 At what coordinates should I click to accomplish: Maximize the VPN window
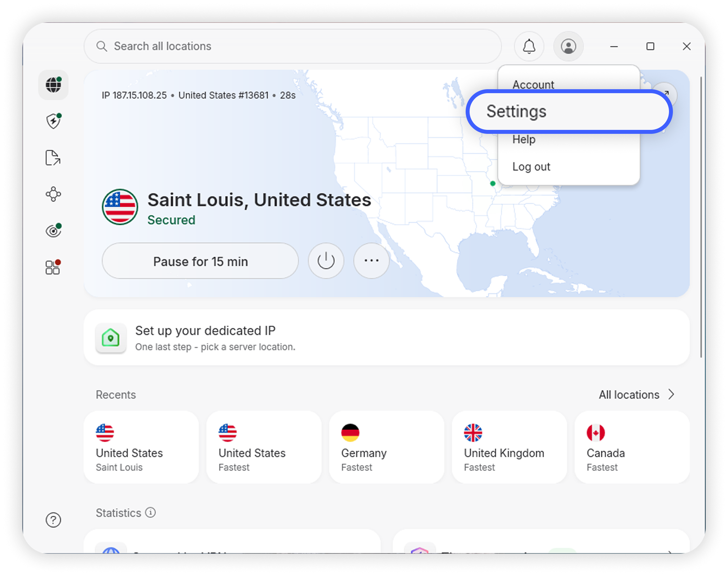tap(650, 46)
